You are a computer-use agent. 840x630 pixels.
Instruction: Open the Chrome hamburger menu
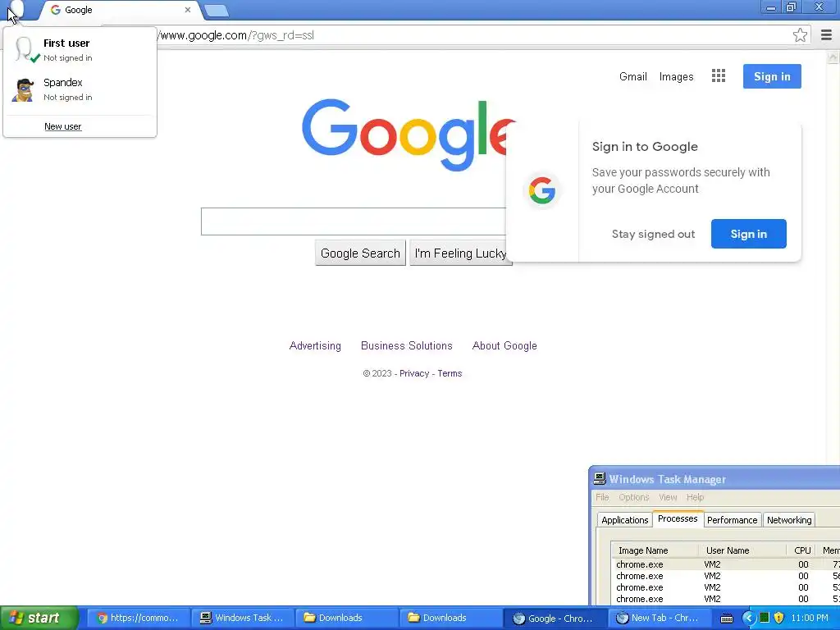tap(826, 35)
